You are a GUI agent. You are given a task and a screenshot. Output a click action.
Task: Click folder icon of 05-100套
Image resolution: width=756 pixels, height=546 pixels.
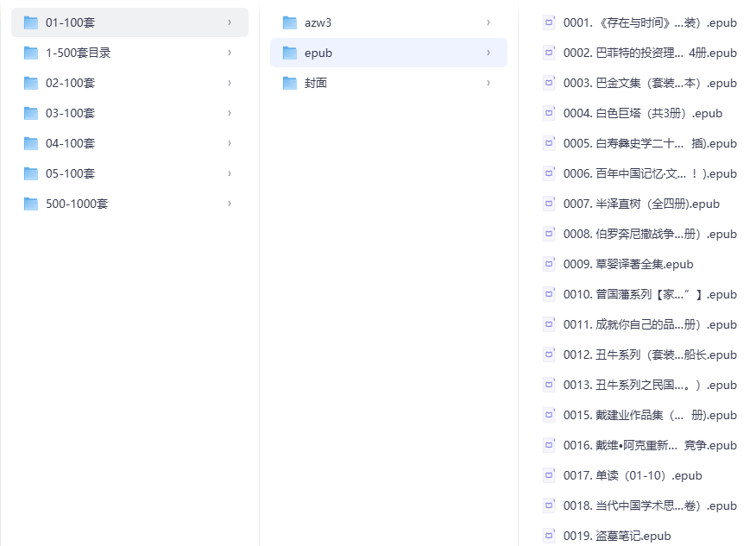tap(31, 173)
